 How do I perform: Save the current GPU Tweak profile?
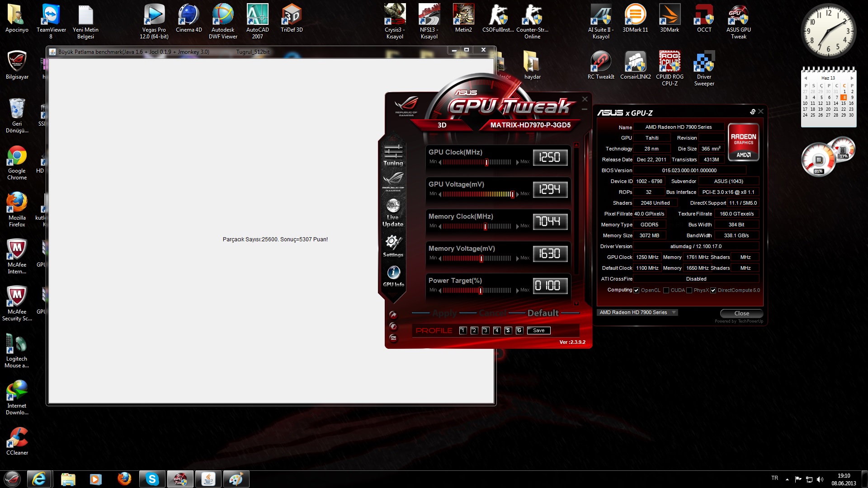(538, 330)
